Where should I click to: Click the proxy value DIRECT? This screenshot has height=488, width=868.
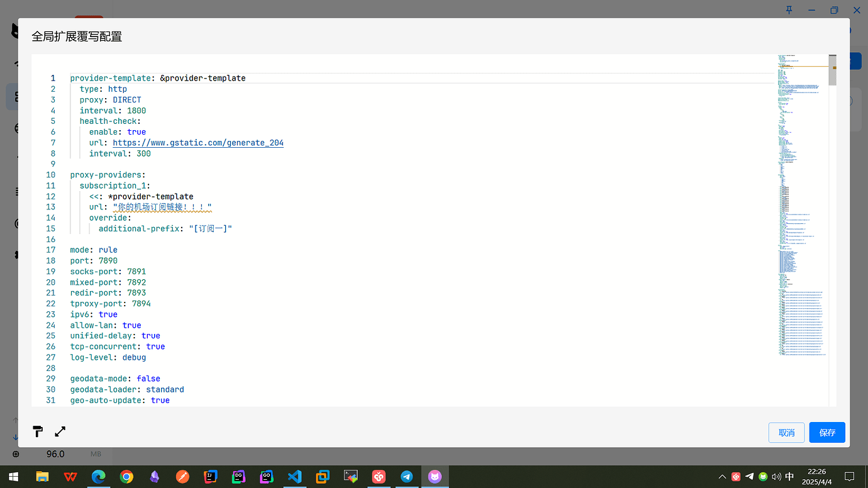point(127,100)
